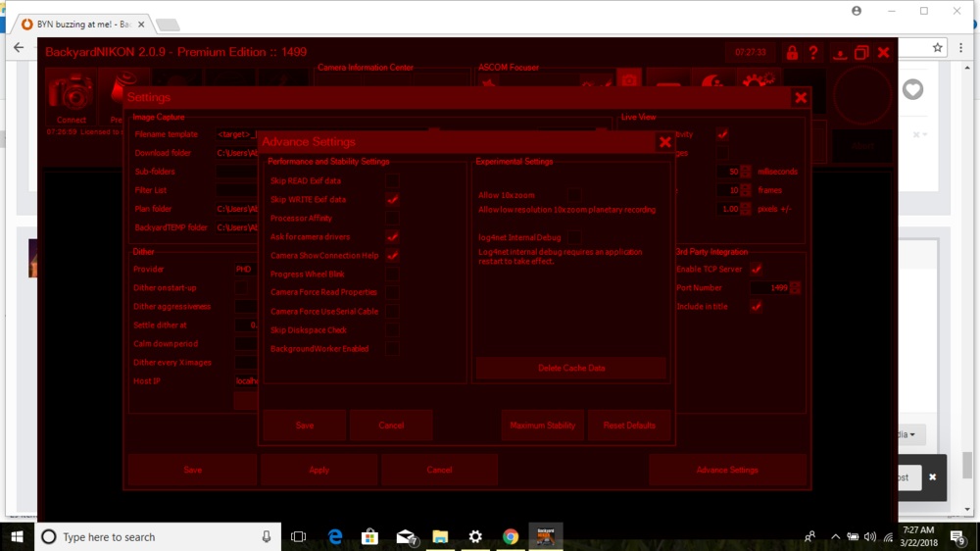Click the lock icon in BackyardNIKON title bar
The height and width of the screenshot is (551, 980).
point(792,53)
